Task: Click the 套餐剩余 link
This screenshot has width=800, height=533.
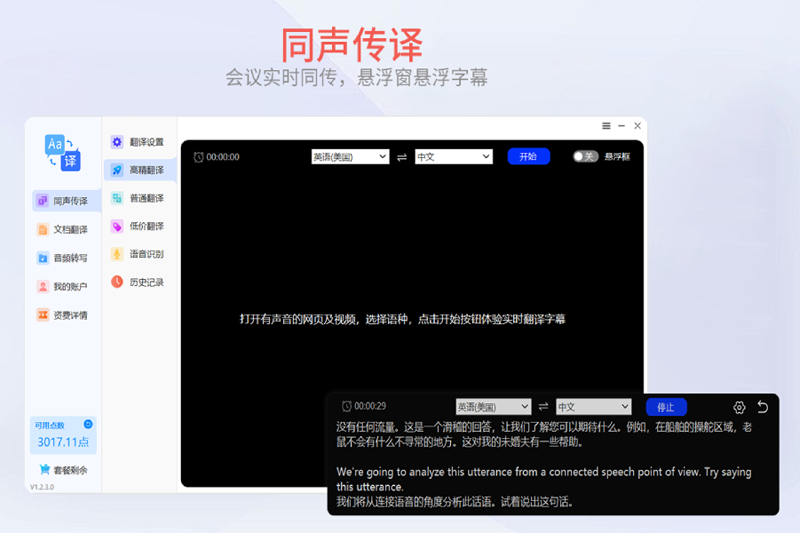Action: point(70,470)
